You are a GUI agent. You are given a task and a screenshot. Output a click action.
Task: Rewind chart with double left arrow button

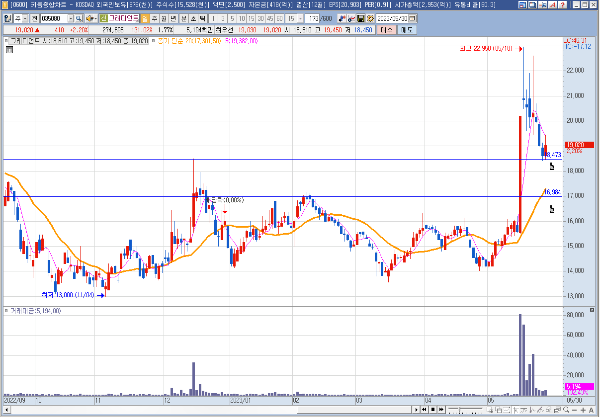[424, 410]
